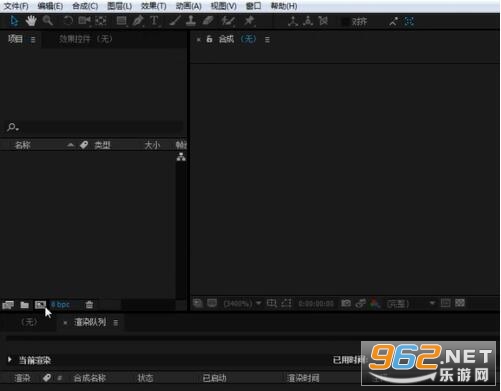Sort project items by 名称 column
This screenshot has width=501, height=391.
pos(23,145)
